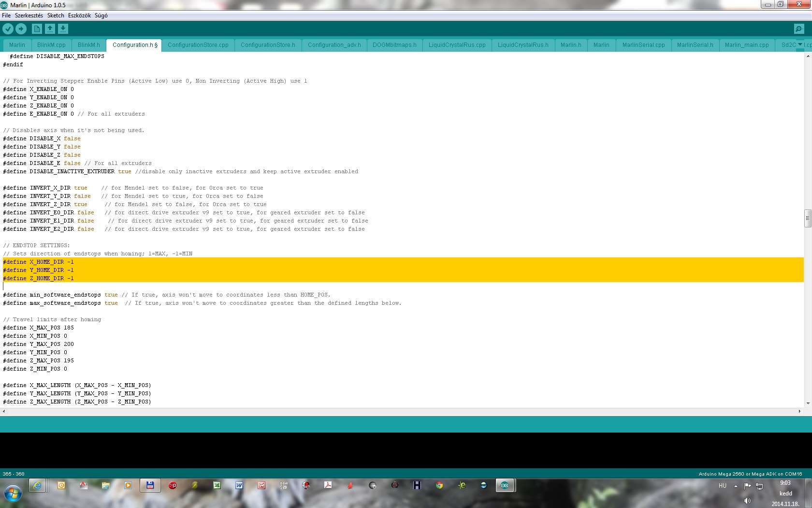Open Word from the taskbar

[239, 485]
